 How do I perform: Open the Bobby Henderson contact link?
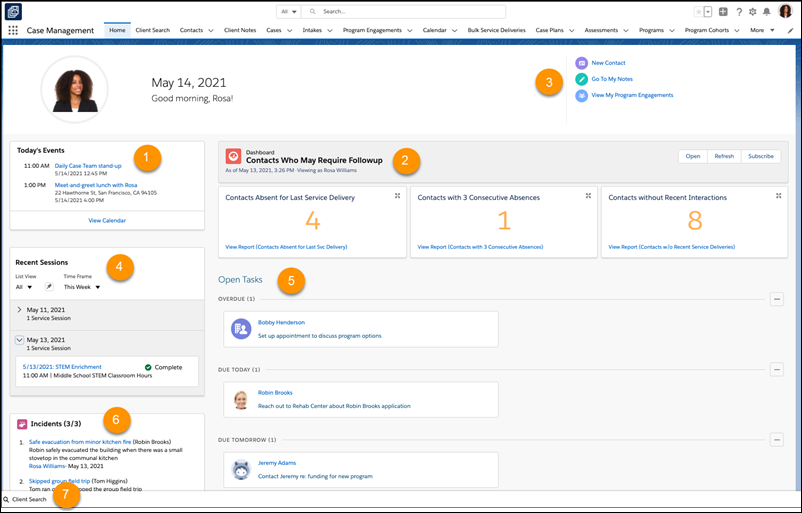click(281, 323)
